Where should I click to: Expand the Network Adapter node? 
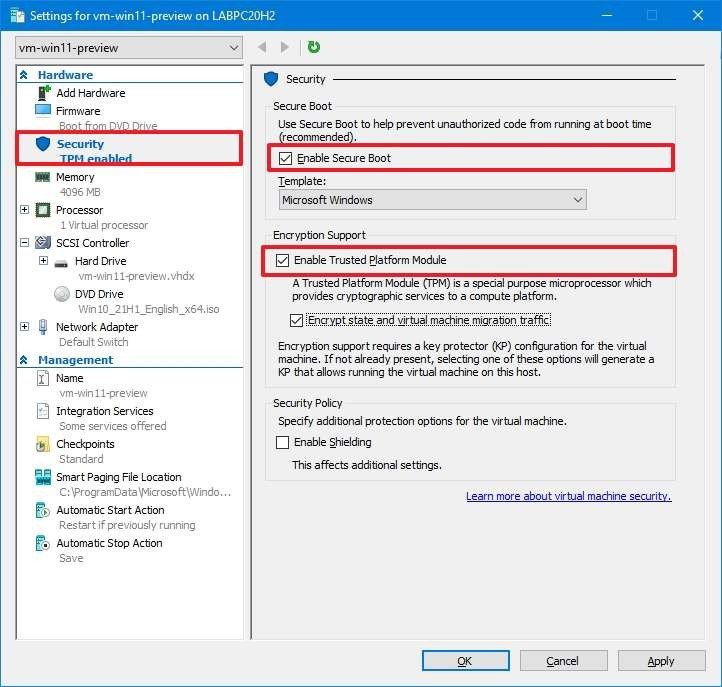tap(24, 326)
